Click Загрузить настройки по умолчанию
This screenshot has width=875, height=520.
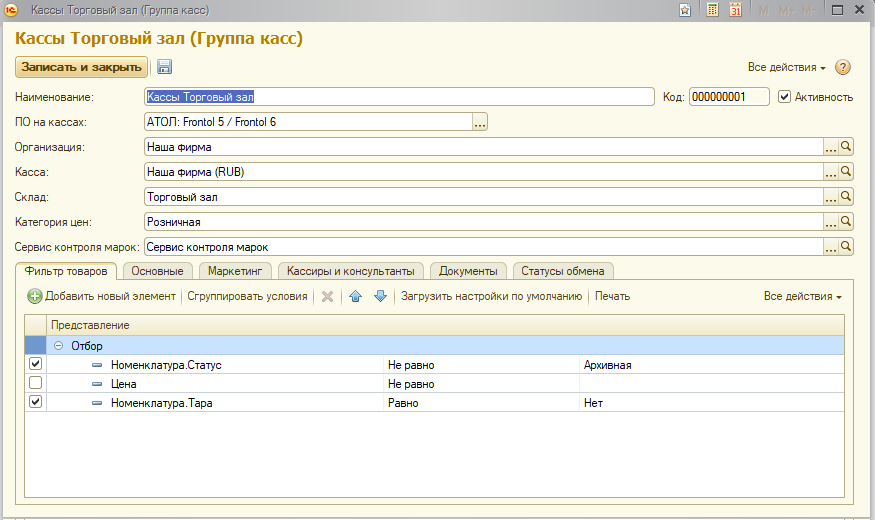[x=491, y=296]
